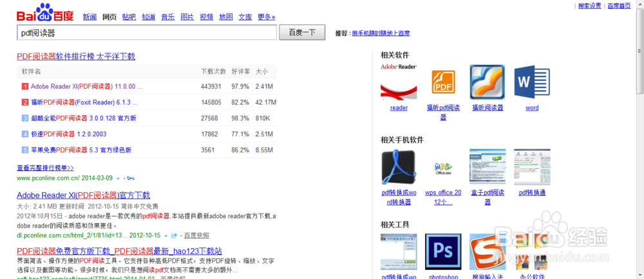644x279 pixels.
Task: Open the 文库 tab
Action: click(x=245, y=17)
